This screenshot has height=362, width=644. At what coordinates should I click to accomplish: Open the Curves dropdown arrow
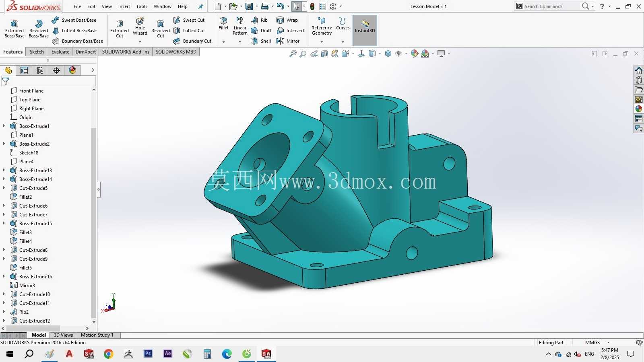[x=343, y=42]
